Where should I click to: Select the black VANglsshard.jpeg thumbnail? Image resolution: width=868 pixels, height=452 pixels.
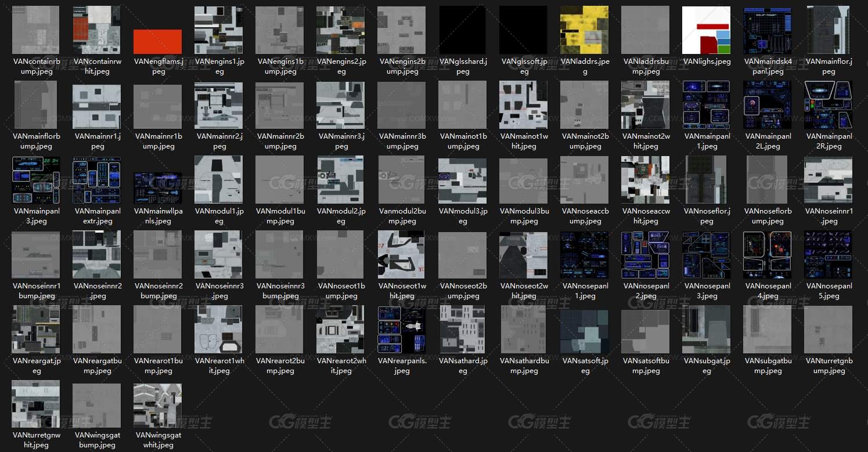(463, 30)
